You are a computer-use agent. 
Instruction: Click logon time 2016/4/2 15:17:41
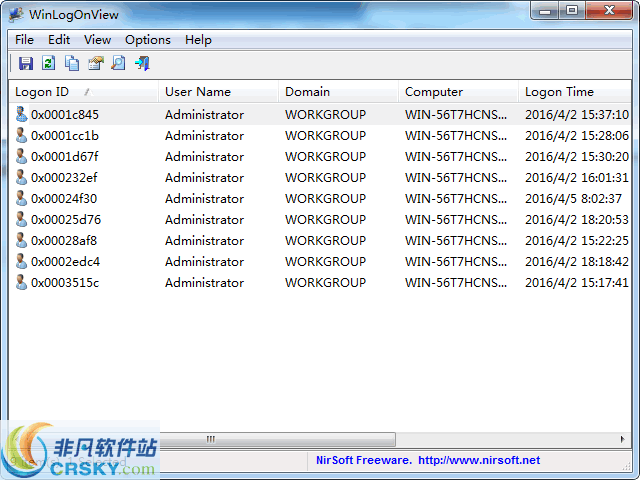point(577,283)
